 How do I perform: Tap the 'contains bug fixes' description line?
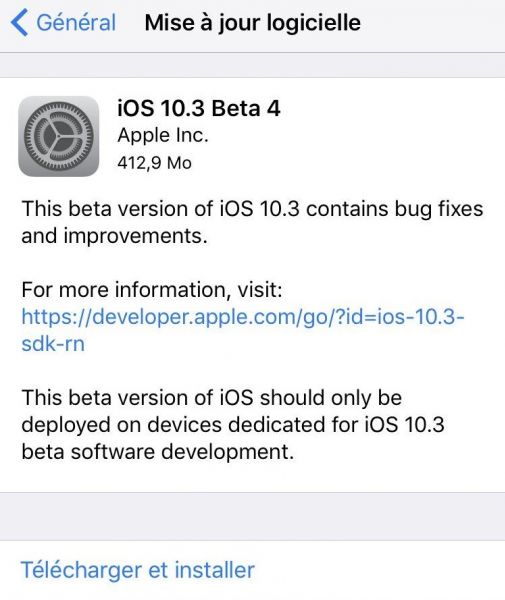pos(252,209)
